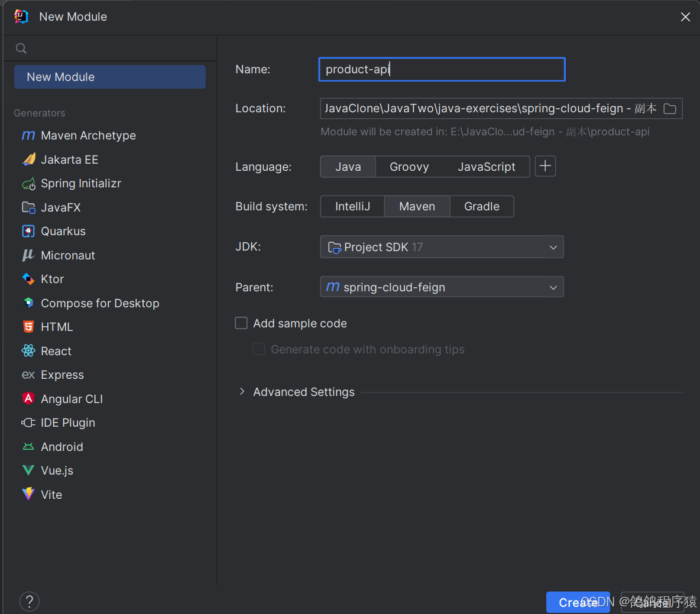This screenshot has height=614, width=700.
Task: Click the Jakarta EE feather icon
Action: 28,160
